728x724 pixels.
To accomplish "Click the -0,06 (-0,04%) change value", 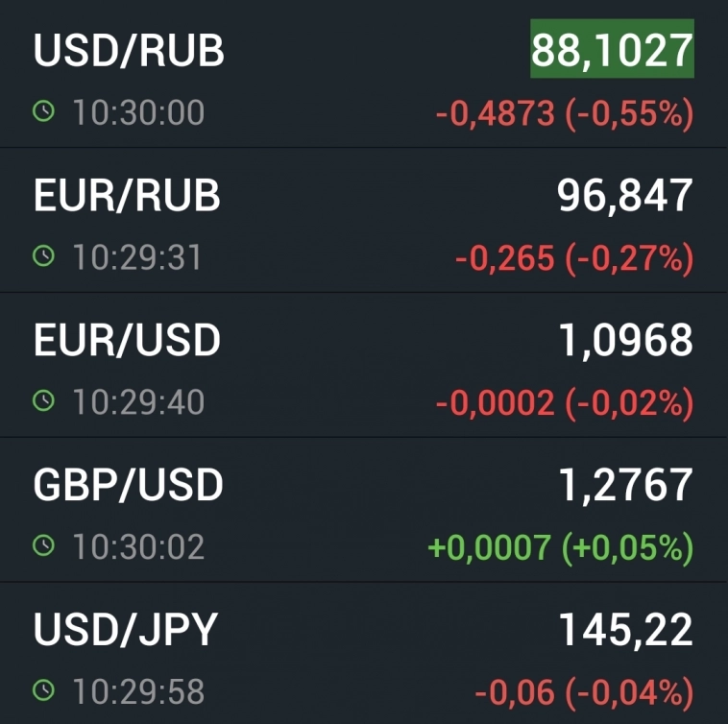I will (583, 691).
